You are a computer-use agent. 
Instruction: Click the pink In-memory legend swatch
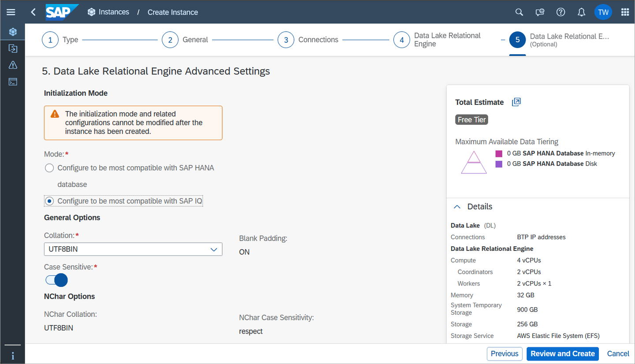499,154
